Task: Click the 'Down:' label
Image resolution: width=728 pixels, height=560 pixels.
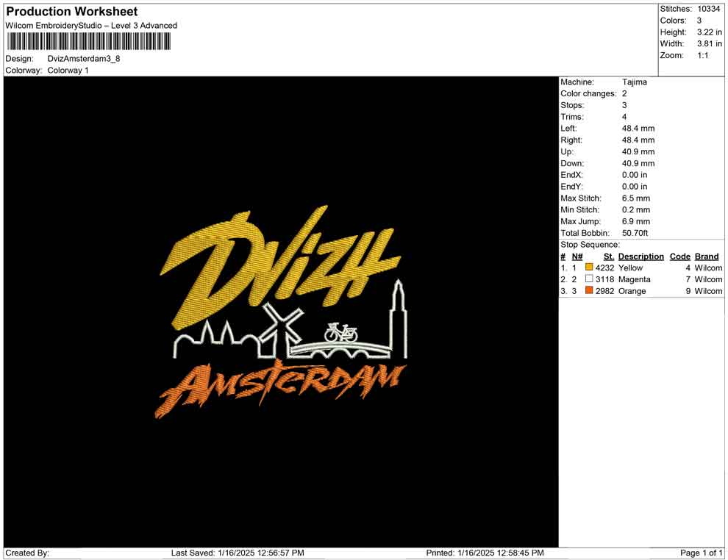Action: pos(572,163)
